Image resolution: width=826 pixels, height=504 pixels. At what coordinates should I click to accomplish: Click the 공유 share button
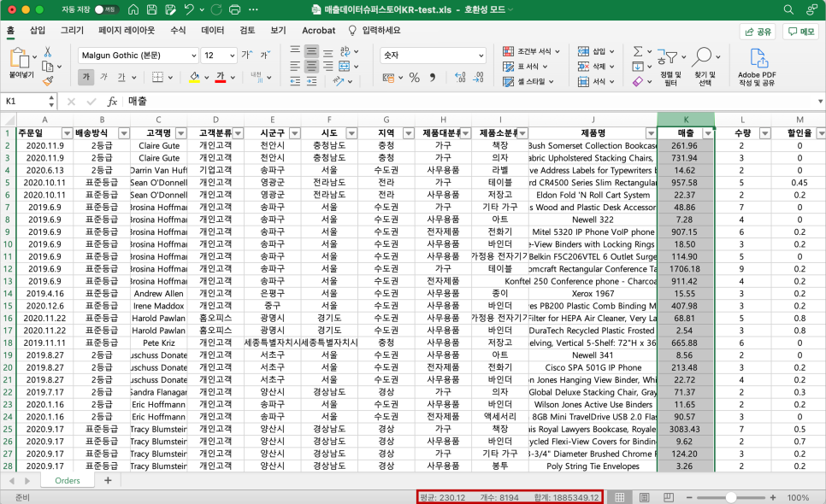coord(758,32)
